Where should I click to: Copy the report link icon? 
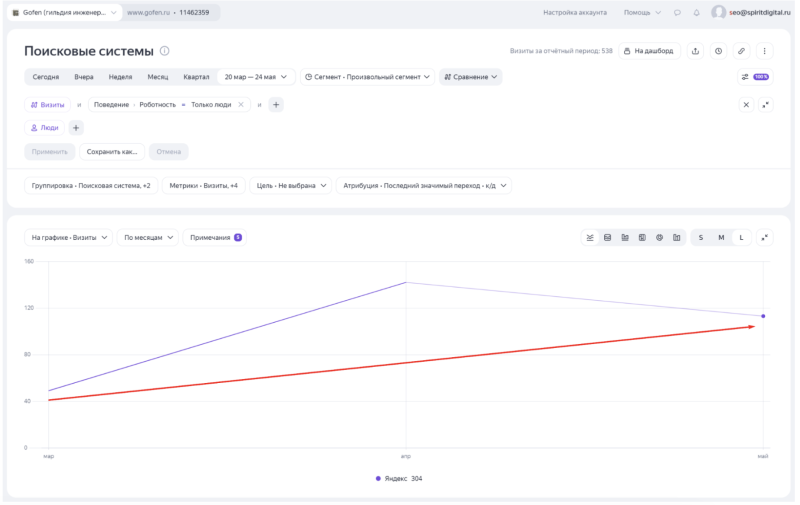tap(741, 51)
